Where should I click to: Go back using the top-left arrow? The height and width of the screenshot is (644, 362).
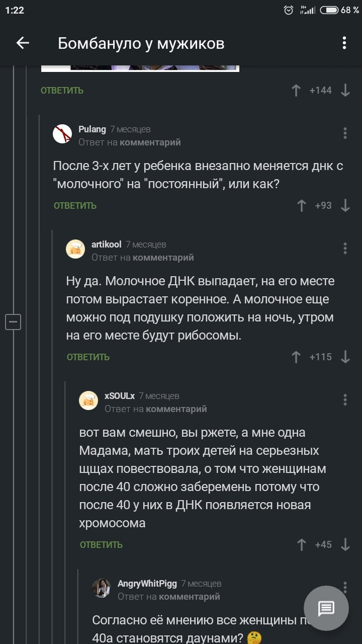23,43
